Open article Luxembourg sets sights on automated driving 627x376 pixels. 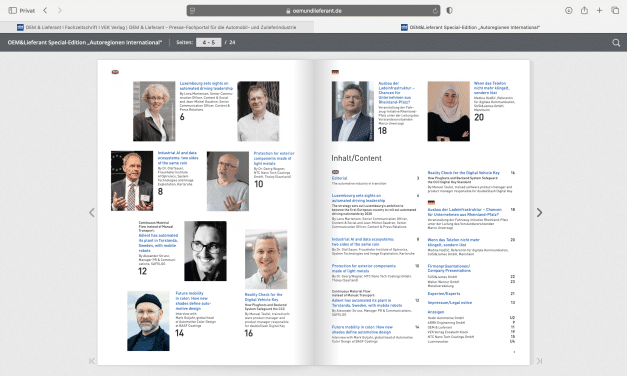pos(206,86)
